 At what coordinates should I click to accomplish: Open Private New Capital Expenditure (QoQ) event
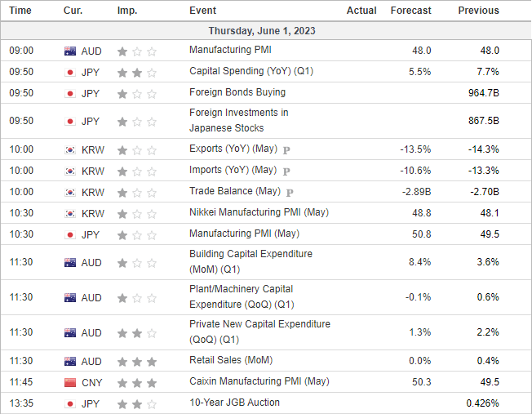point(259,332)
